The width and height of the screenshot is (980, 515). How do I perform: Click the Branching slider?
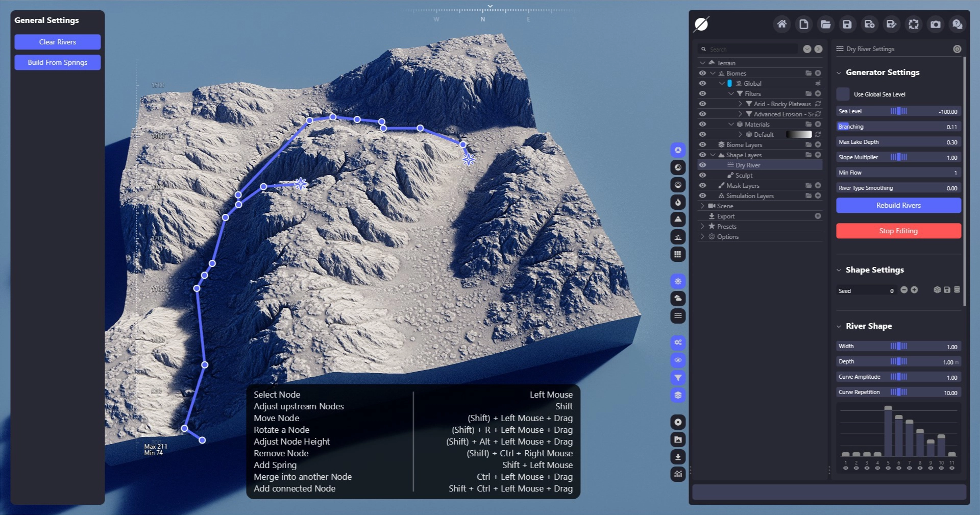[x=898, y=127]
